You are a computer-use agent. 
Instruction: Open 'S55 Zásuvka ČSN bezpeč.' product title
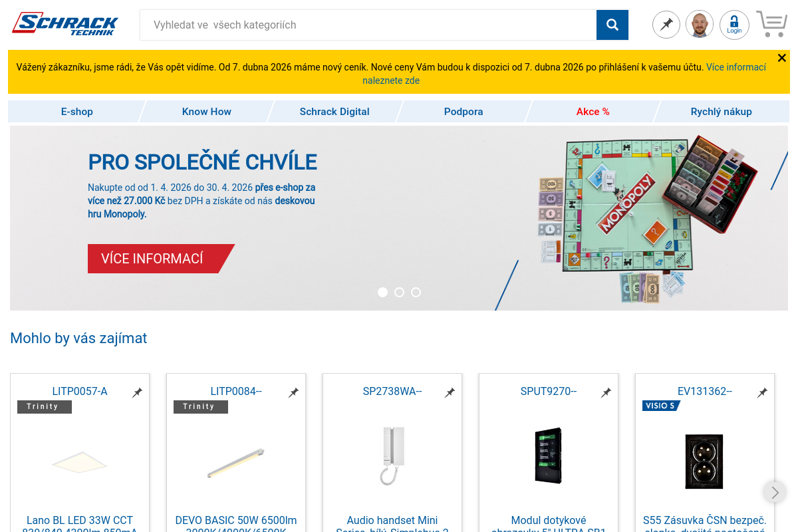(705, 520)
